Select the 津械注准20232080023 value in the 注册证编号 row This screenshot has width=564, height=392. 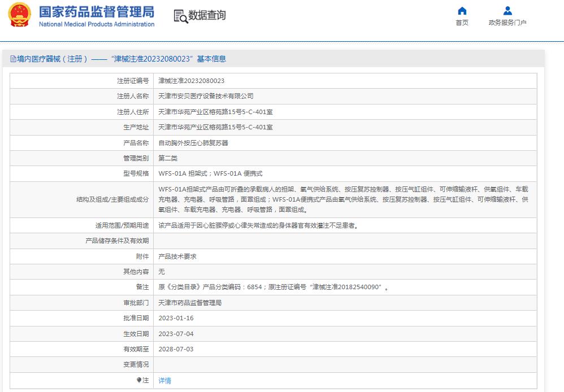tap(192, 81)
